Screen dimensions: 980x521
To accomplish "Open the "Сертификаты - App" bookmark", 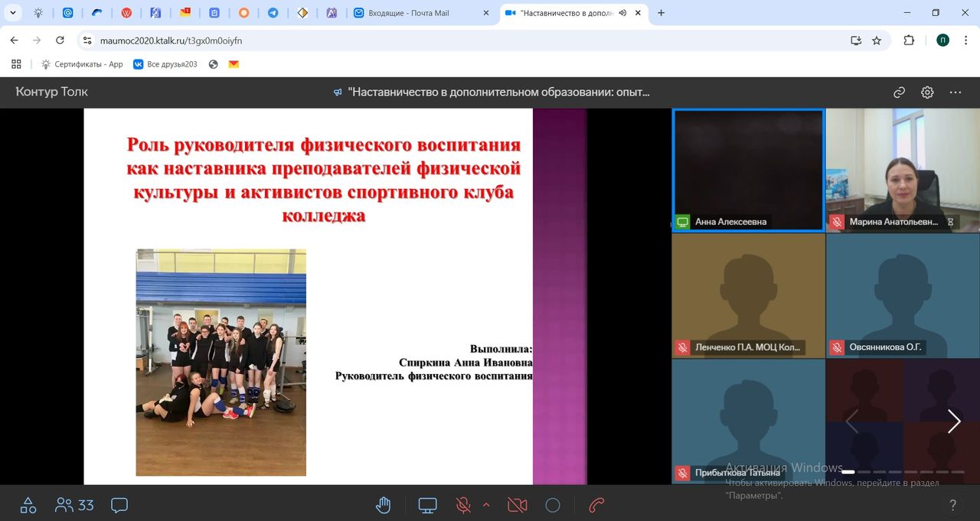I will (82, 64).
